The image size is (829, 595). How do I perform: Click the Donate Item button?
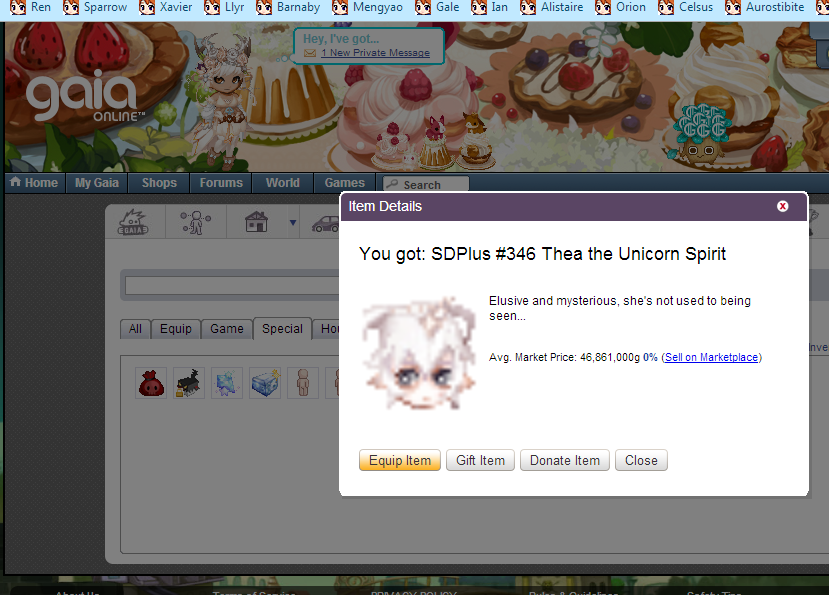pos(565,461)
